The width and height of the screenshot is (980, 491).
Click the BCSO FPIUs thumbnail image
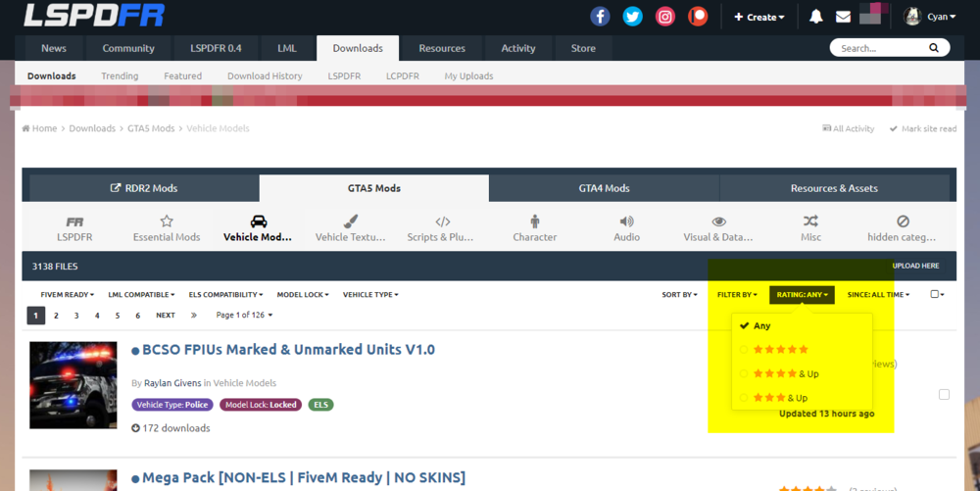click(73, 385)
